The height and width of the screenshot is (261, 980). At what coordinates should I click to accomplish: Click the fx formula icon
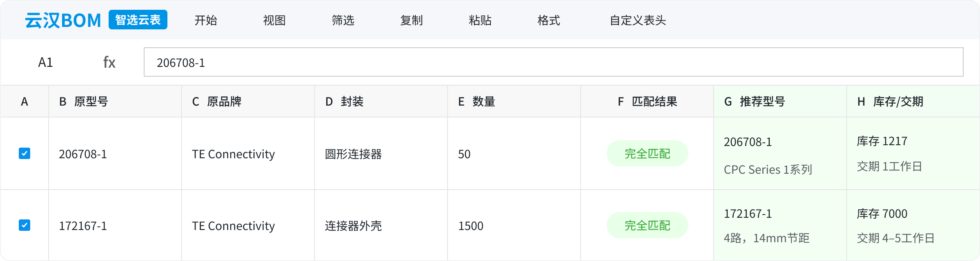click(x=109, y=62)
